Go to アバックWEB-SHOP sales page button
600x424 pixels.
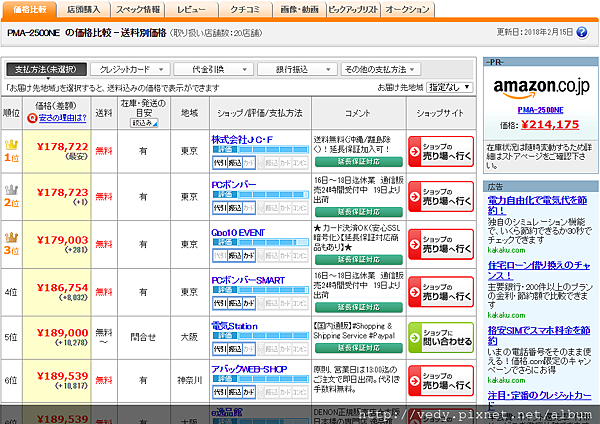[441, 381]
